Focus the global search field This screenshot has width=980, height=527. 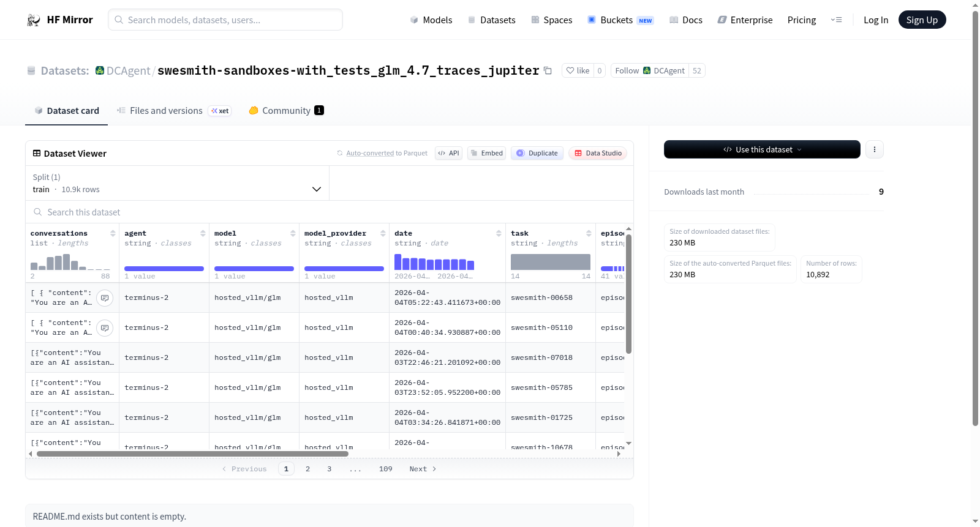pos(225,20)
